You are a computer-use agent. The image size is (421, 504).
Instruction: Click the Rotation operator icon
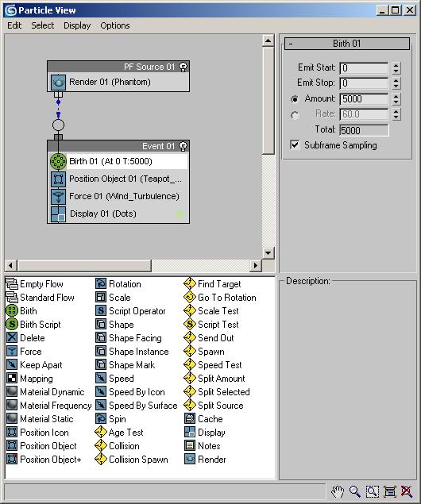101,284
